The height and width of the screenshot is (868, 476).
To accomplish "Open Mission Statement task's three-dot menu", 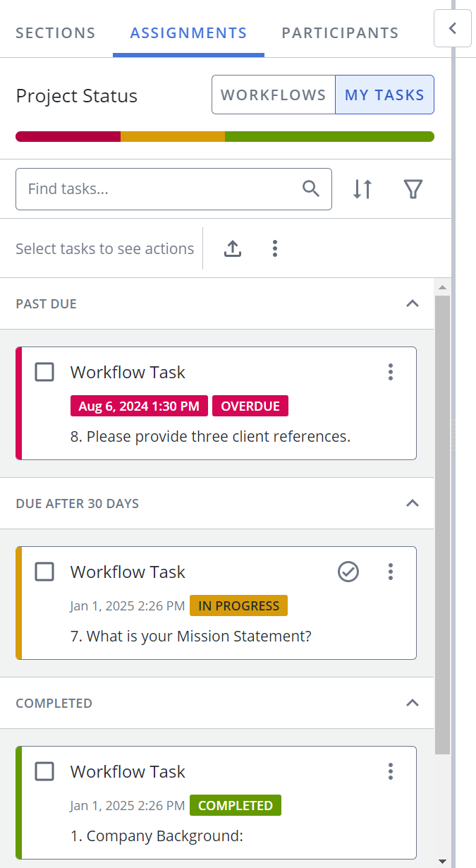I will pyautogui.click(x=391, y=572).
